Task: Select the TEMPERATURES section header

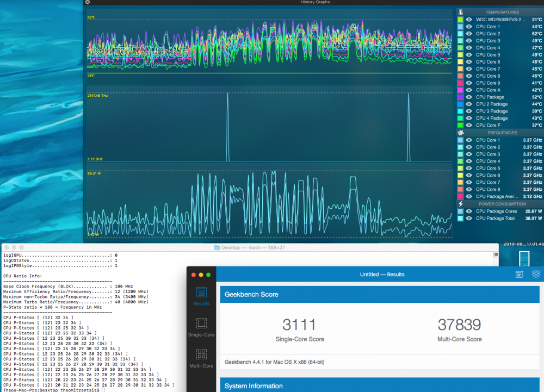Action: pyautogui.click(x=502, y=12)
